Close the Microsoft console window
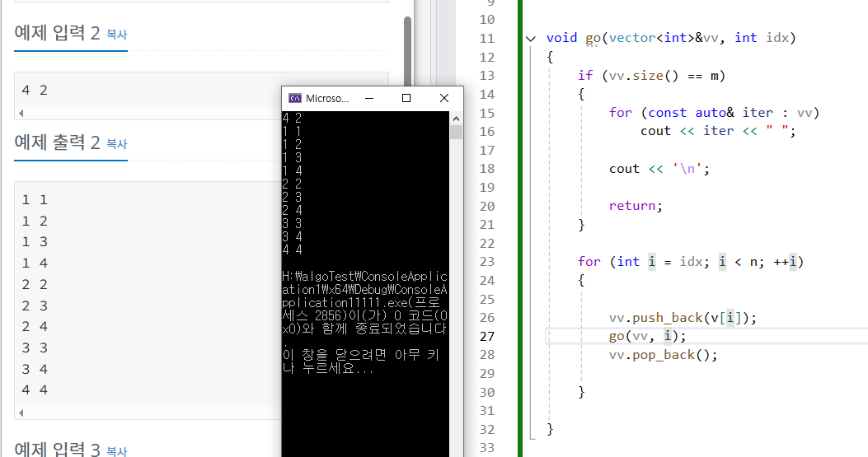 [x=444, y=98]
